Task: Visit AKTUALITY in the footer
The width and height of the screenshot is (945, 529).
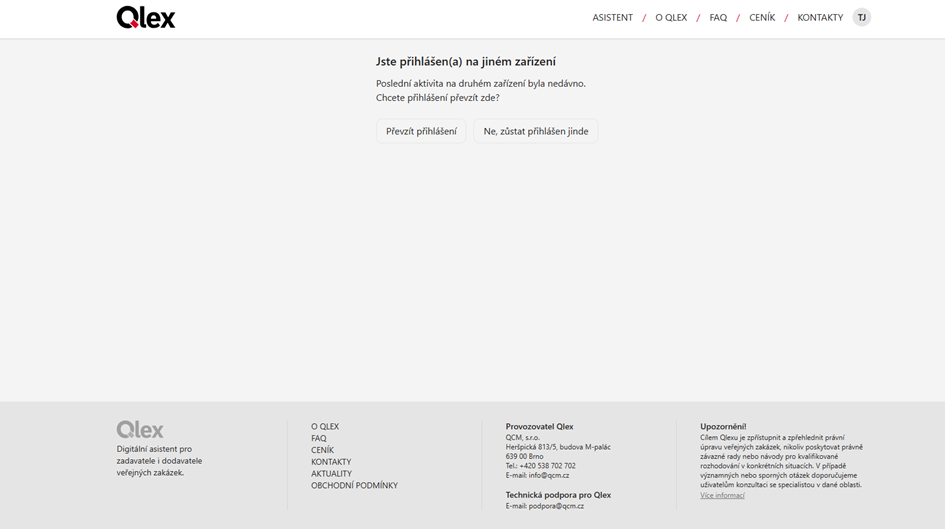Action: 331,474
